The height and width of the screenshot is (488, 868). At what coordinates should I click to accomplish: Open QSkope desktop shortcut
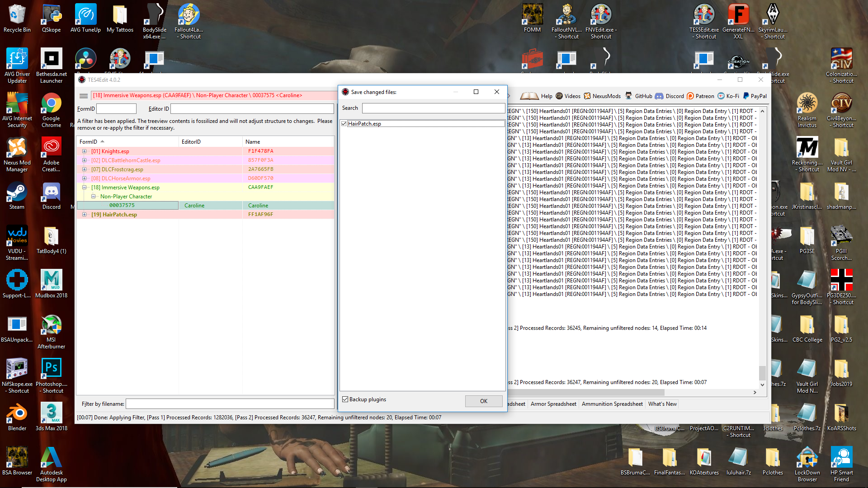[51, 19]
